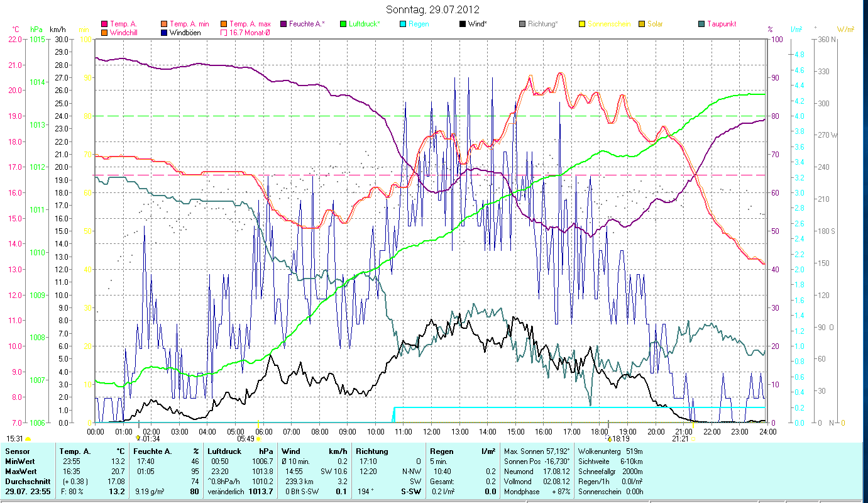
Task: Click the Temp. A. legend color square
Action: coord(104,24)
